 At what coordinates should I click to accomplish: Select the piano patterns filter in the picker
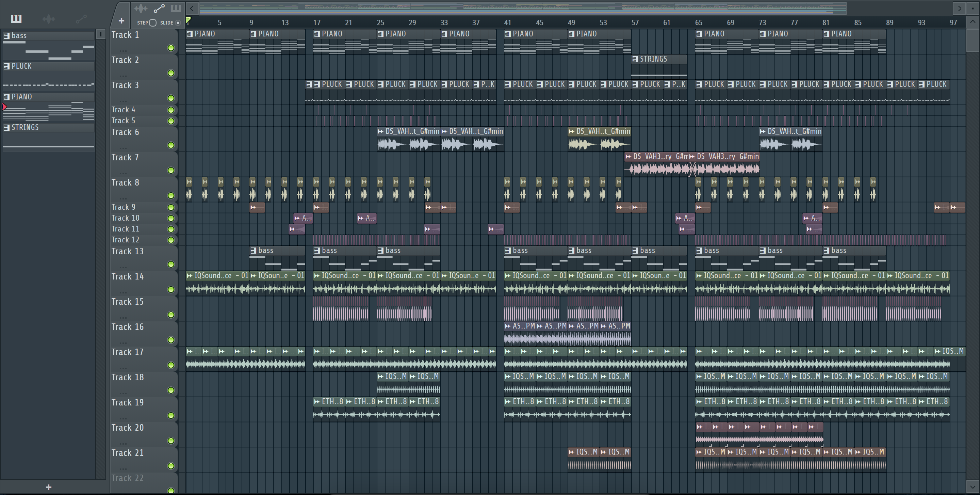(16, 19)
